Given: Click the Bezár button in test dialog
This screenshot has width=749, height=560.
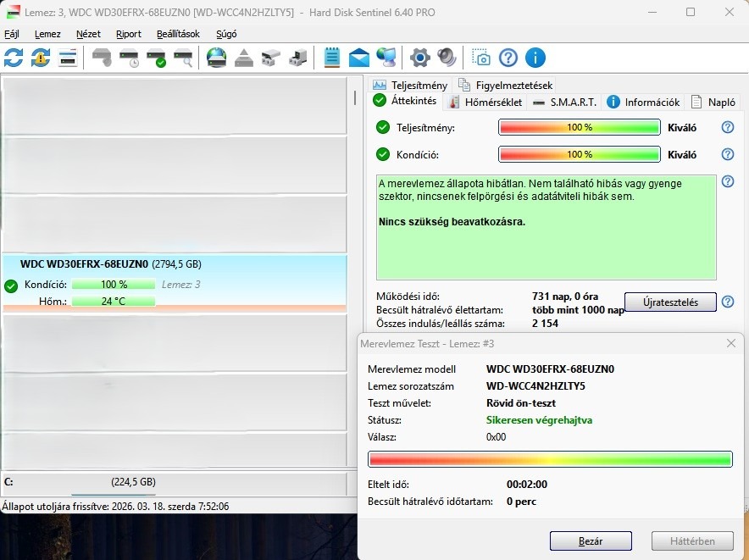Looking at the screenshot, I should click(591, 541).
